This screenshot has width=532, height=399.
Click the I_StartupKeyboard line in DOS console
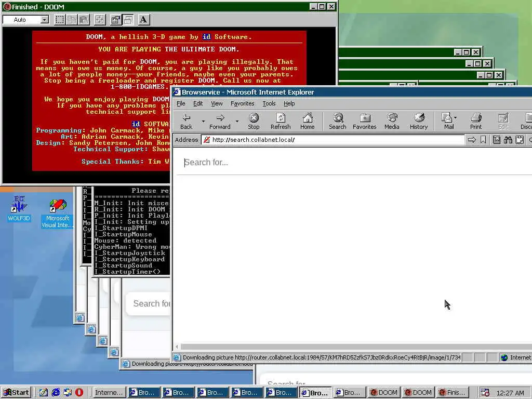tap(129, 259)
